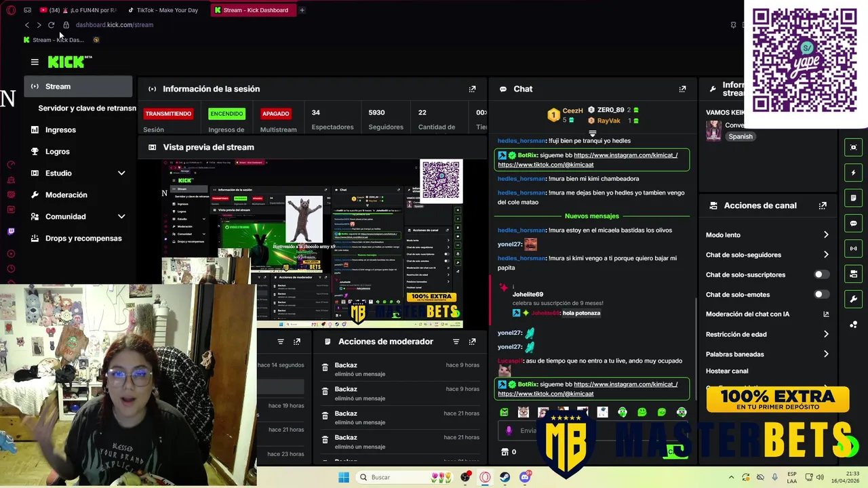Open Opera menu logo in tab bar
This screenshot has height=488, width=868.
pos(11,10)
